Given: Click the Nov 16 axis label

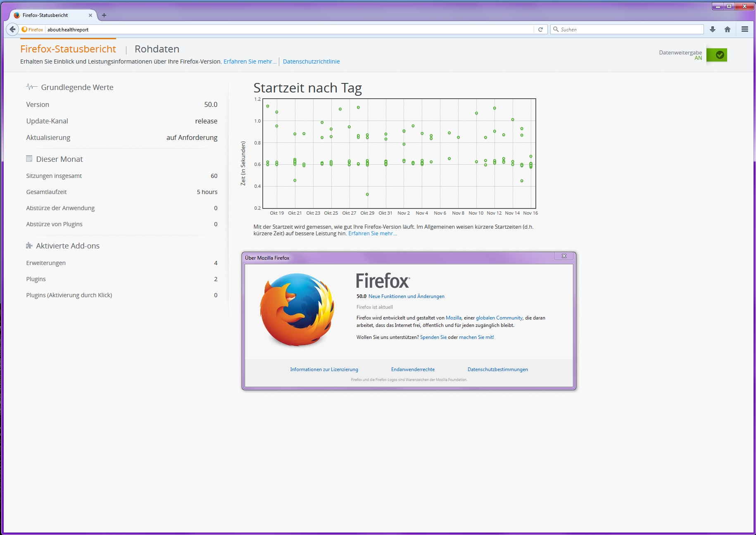Looking at the screenshot, I should [530, 213].
